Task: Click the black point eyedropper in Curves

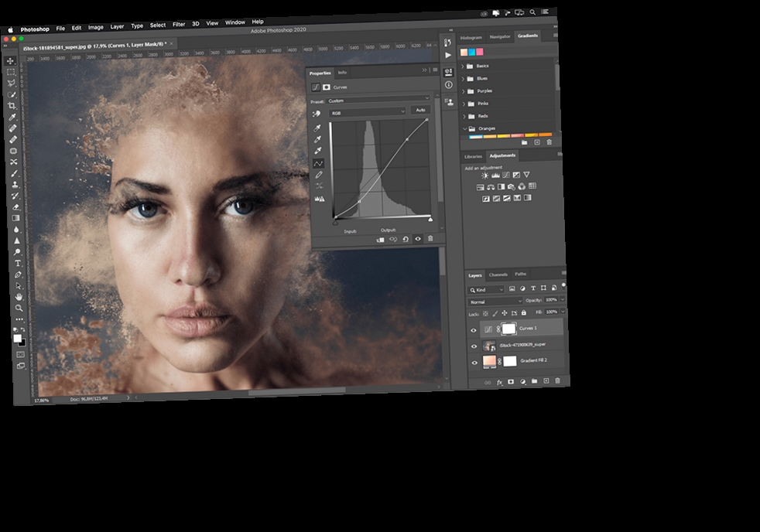Action: [x=317, y=128]
